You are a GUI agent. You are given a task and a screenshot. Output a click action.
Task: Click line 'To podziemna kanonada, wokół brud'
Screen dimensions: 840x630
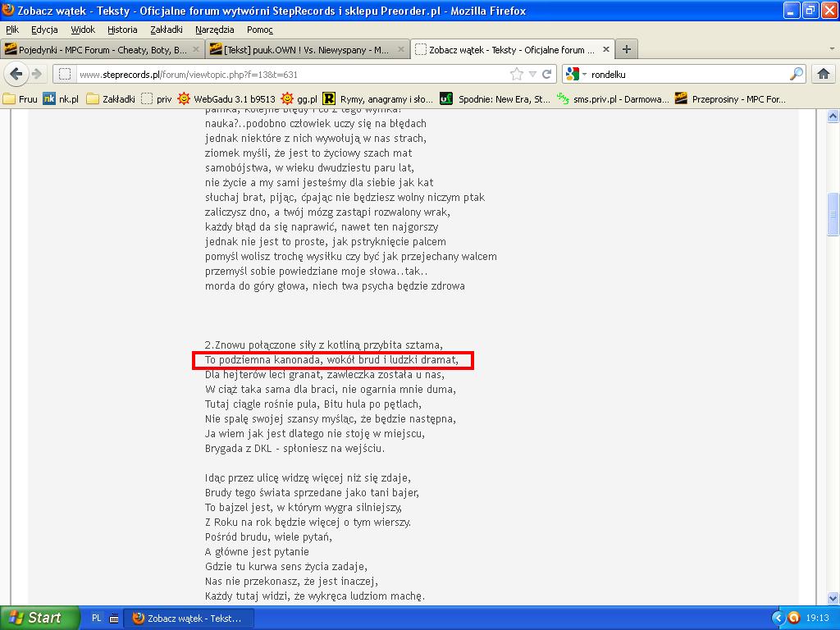point(331,359)
